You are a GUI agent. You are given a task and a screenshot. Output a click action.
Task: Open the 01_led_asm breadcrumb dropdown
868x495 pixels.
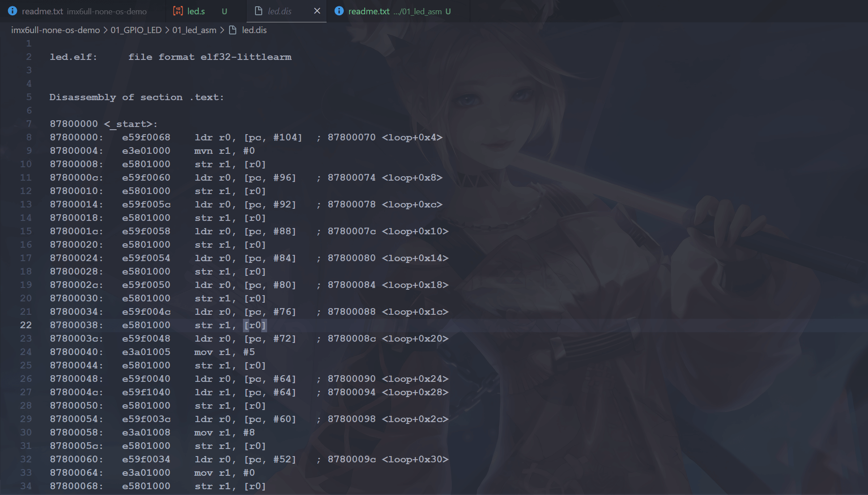tap(194, 30)
